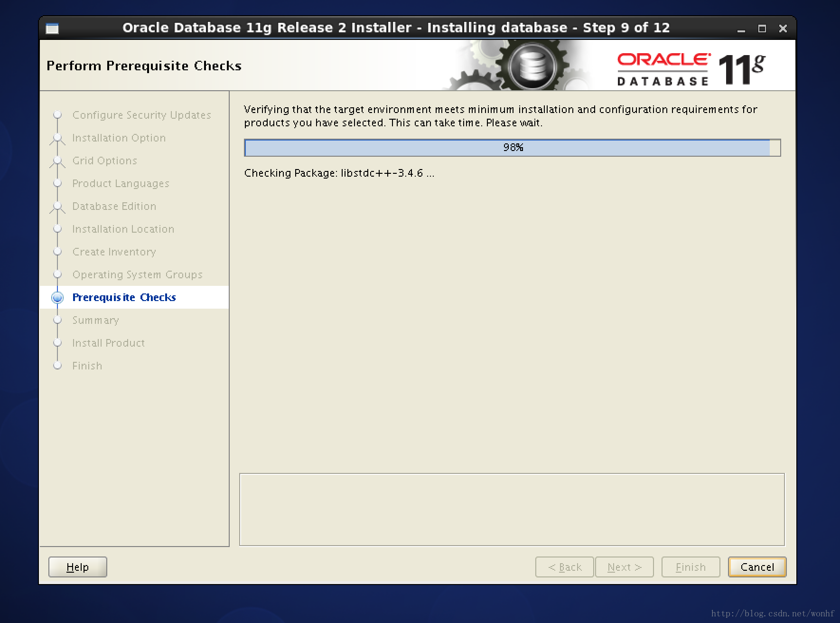This screenshot has width=840, height=623.
Task: Click the active Prerequisite Checks step bullet
Action: (57, 297)
